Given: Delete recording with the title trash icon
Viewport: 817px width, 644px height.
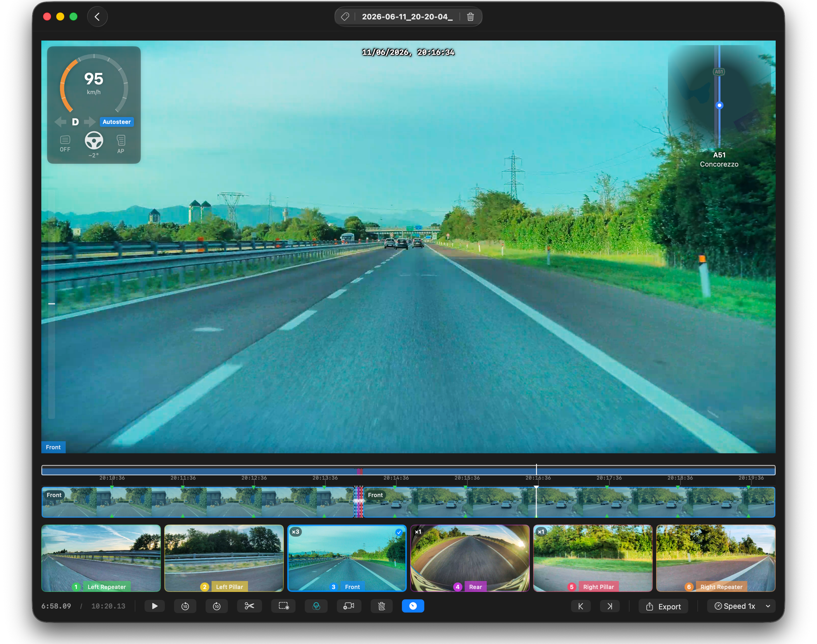Looking at the screenshot, I should click(470, 17).
